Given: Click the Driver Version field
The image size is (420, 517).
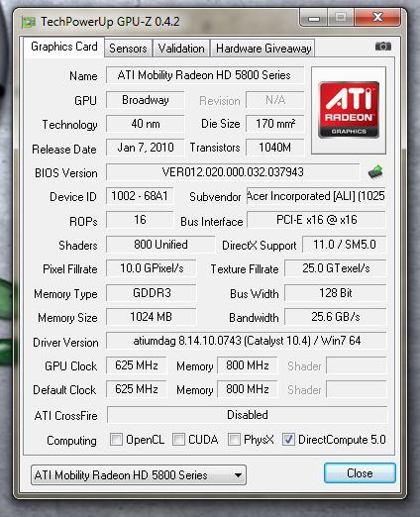Looking at the screenshot, I should point(247,341).
